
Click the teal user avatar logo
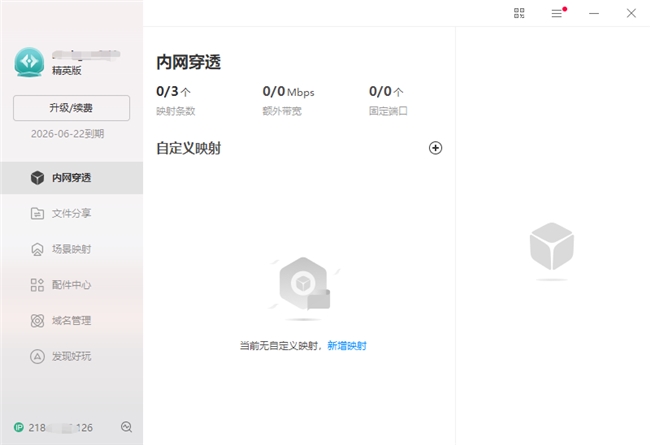(29, 62)
